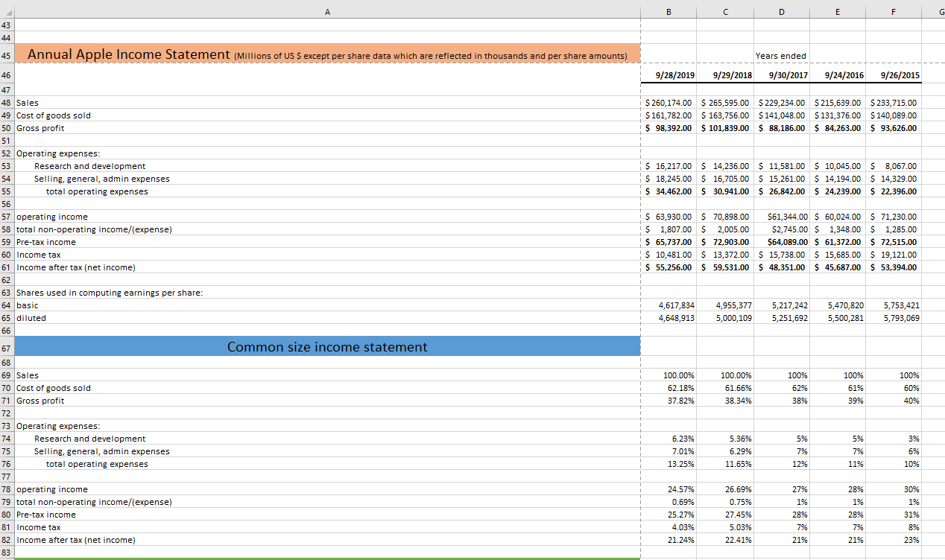Select column F header
This screenshot has width=945, height=560.
point(893,11)
